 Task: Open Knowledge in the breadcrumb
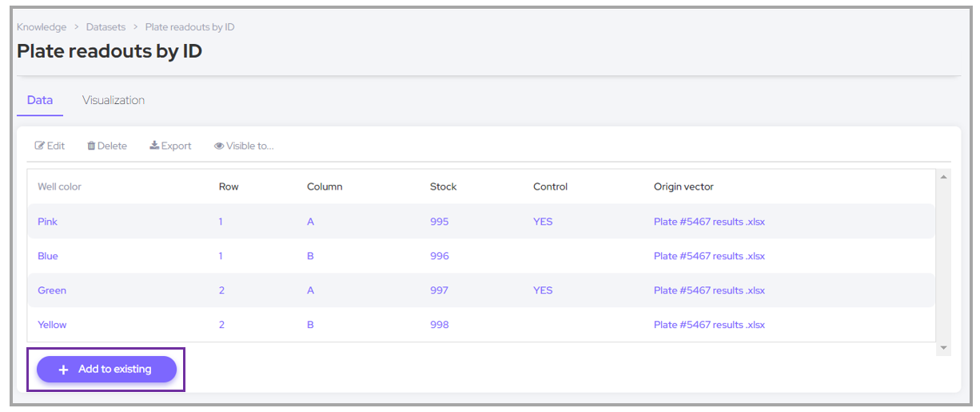(42, 27)
